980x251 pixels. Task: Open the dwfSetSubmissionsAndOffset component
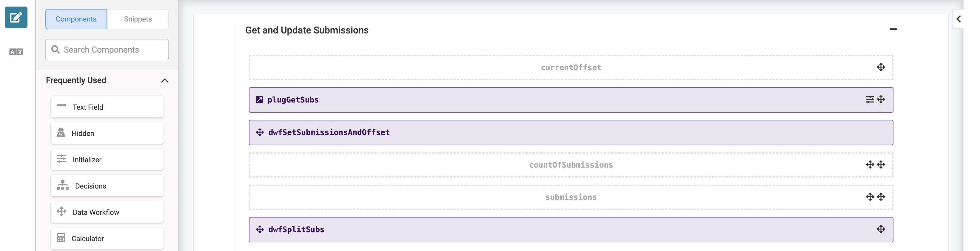(571, 133)
